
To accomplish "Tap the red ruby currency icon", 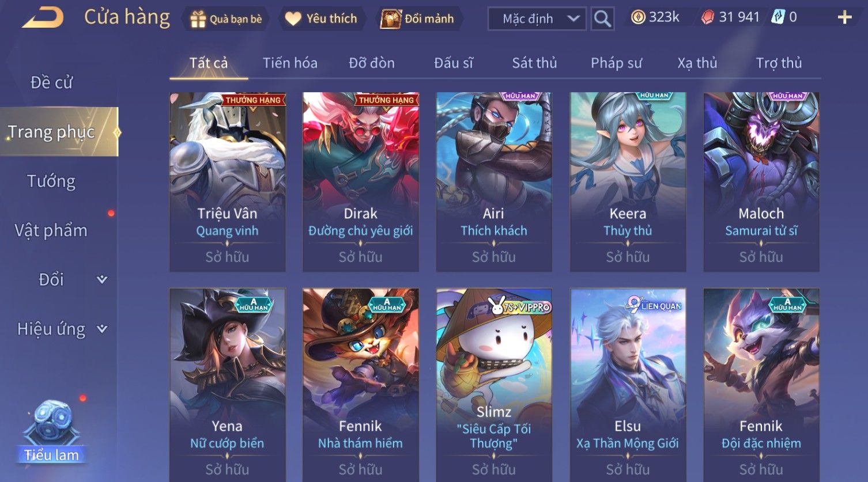I will [x=707, y=17].
